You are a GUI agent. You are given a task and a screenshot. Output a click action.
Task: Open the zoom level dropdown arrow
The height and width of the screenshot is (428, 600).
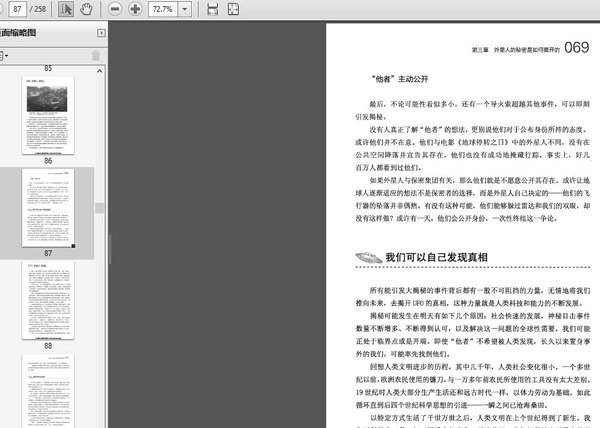click(185, 9)
